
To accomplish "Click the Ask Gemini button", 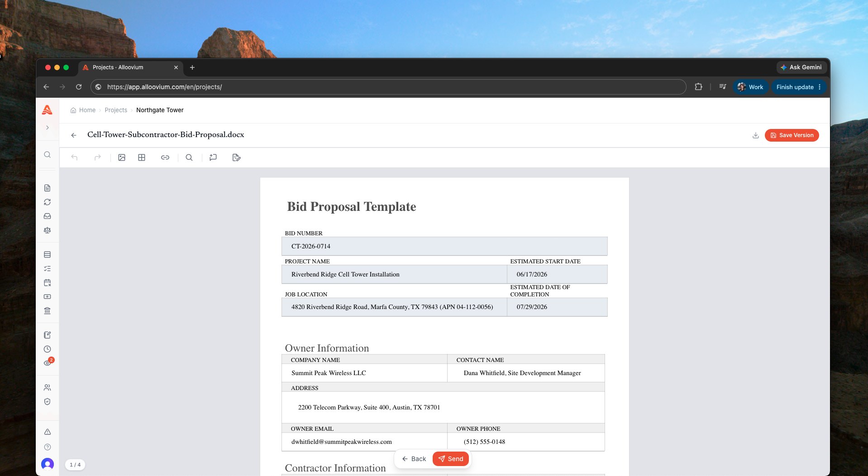I will coord(801,67).
